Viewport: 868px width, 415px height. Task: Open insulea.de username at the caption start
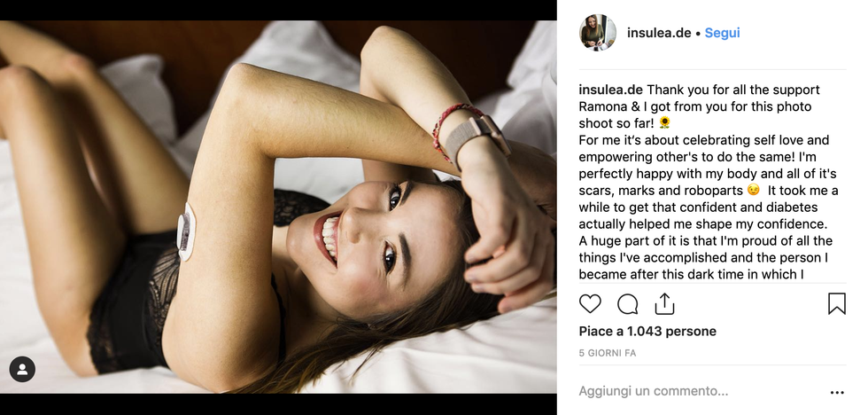point(610,90)
